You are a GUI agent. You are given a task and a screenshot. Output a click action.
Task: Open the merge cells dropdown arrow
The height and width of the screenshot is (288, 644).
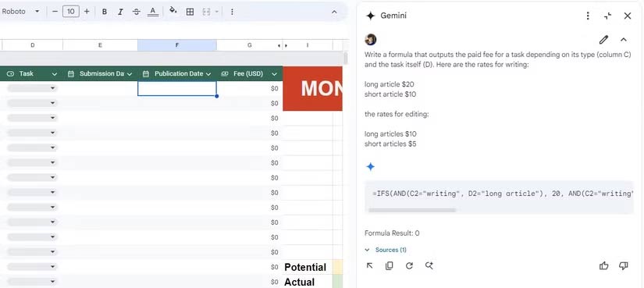click(x=217, y=12)
